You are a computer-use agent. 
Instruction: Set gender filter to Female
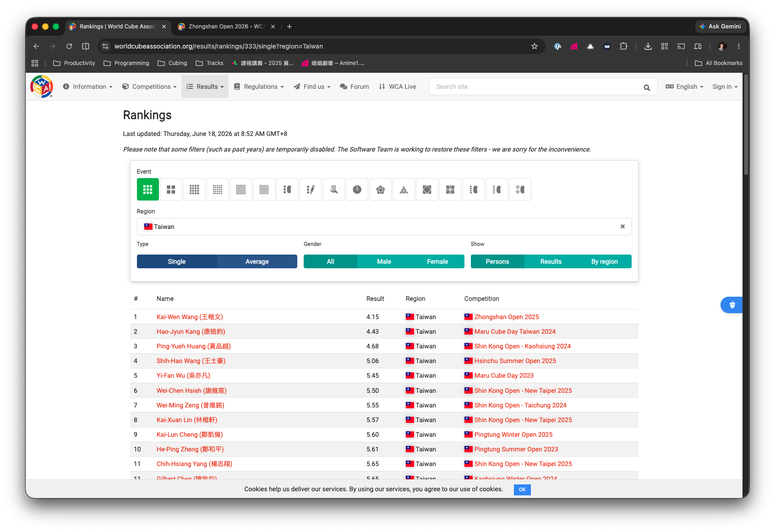pyautogui.click(x=437, y=261)
